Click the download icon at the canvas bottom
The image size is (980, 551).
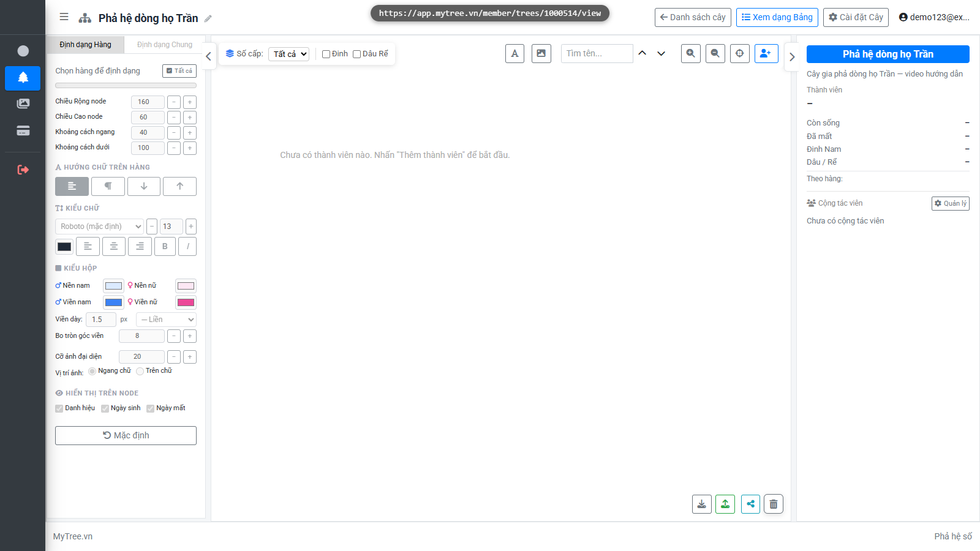coord(702,504)
